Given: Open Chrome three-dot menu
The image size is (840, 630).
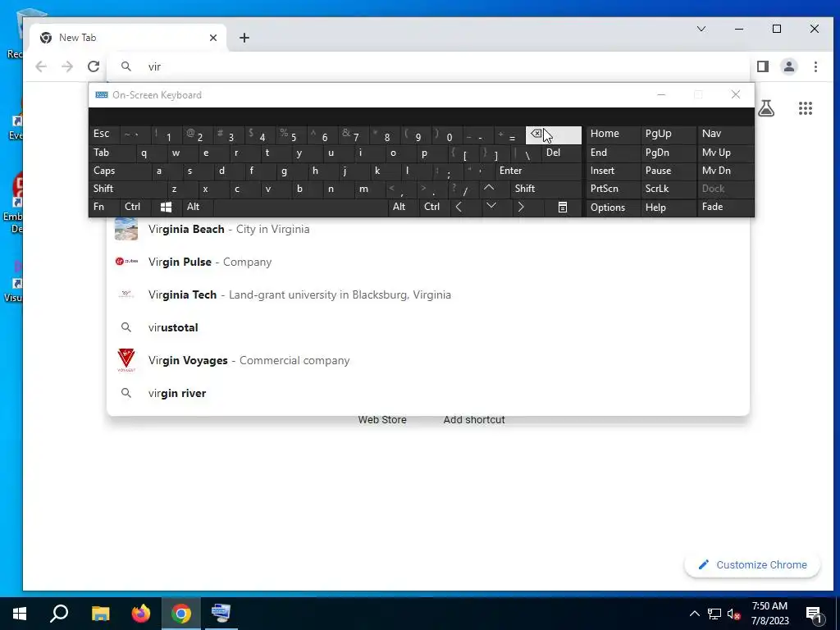Looking at the screenshot, I should click(815, 66).
